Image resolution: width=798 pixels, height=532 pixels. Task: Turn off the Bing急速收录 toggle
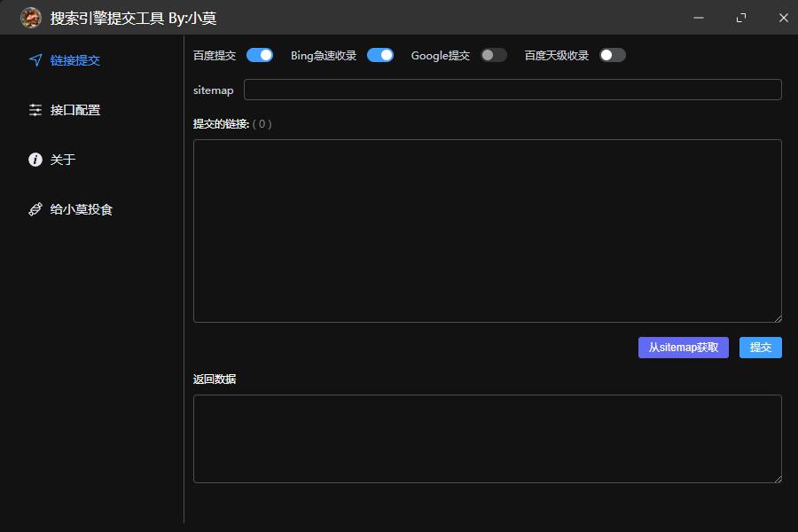pyautogui.click(x=380, y=55)
